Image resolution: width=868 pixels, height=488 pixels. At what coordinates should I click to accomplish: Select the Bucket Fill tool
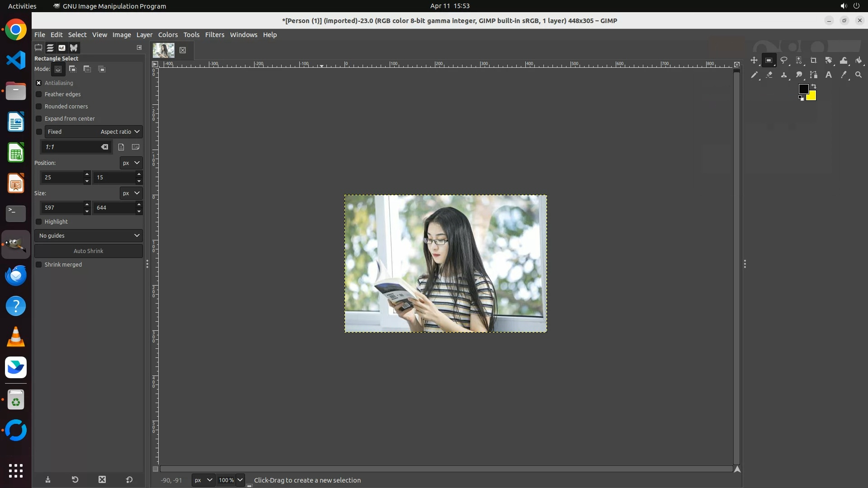(x=859, y=61)
